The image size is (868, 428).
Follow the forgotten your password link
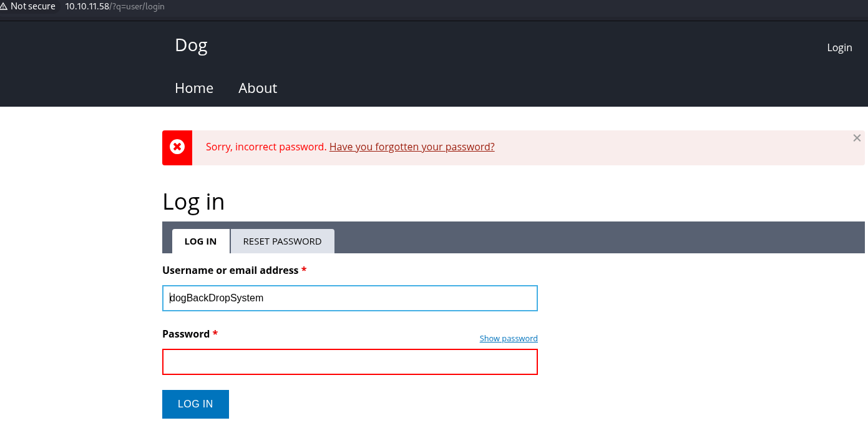click(412, 147)
